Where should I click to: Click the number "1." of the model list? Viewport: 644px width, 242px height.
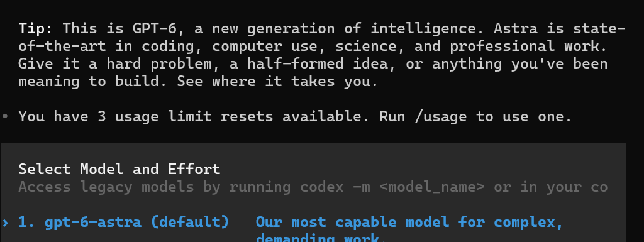27,223
